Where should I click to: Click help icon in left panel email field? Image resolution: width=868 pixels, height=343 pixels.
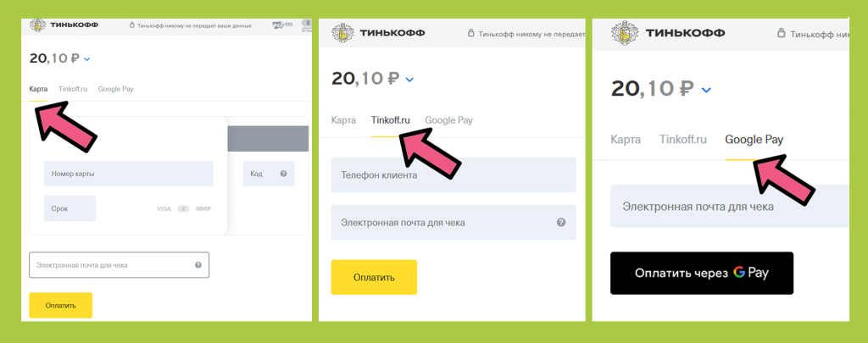click(198, 265)
